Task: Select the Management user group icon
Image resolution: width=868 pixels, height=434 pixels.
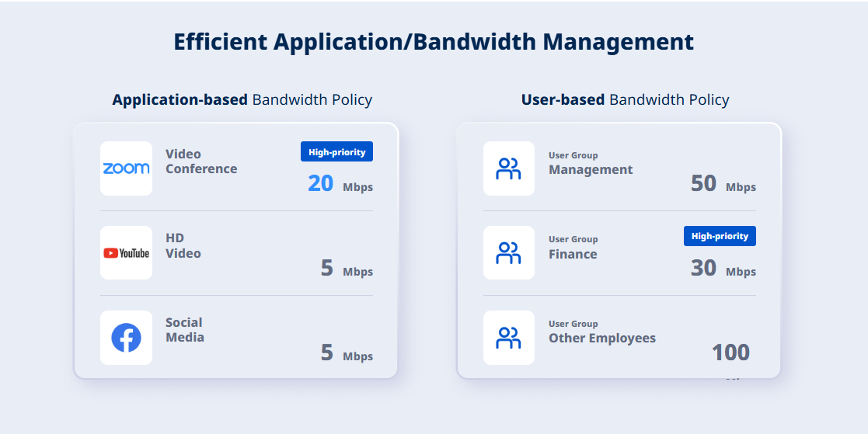Action: click(508, 168)
